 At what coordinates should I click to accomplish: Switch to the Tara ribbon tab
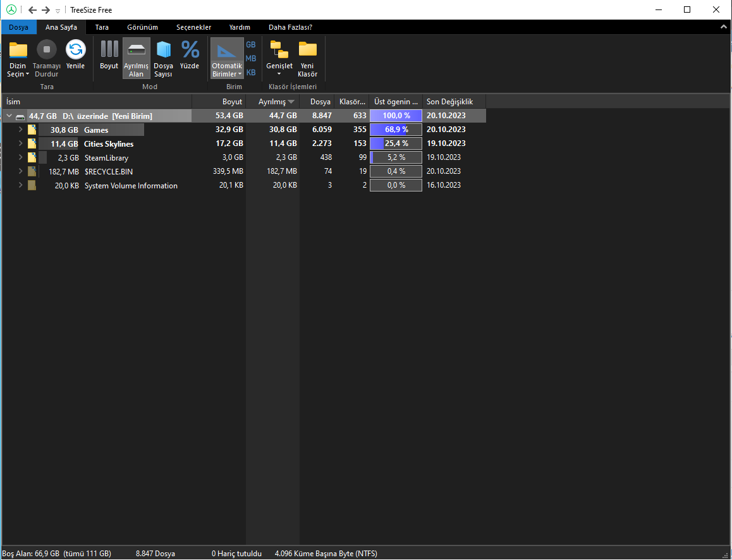(102, 27)
